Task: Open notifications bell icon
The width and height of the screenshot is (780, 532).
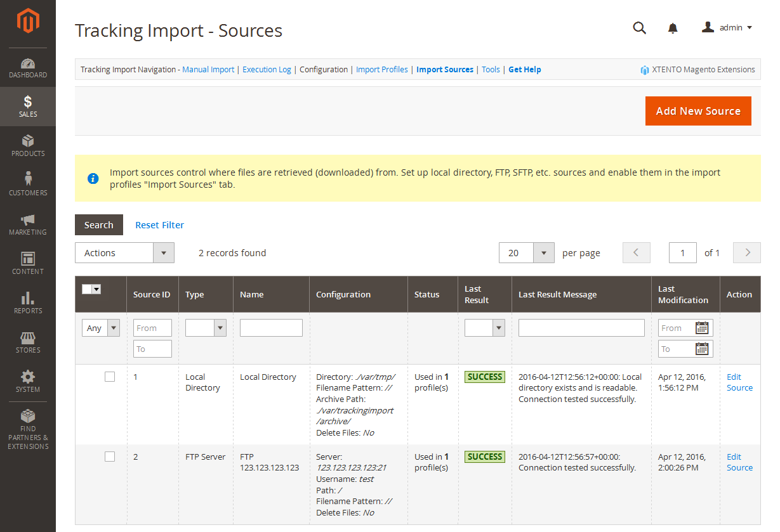Action: coord(673,28)
